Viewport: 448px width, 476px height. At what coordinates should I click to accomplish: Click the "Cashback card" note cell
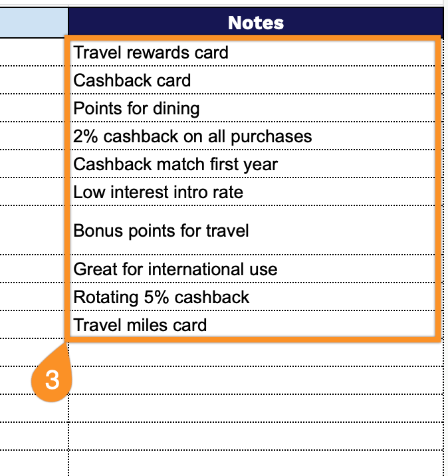coord(253,80)
